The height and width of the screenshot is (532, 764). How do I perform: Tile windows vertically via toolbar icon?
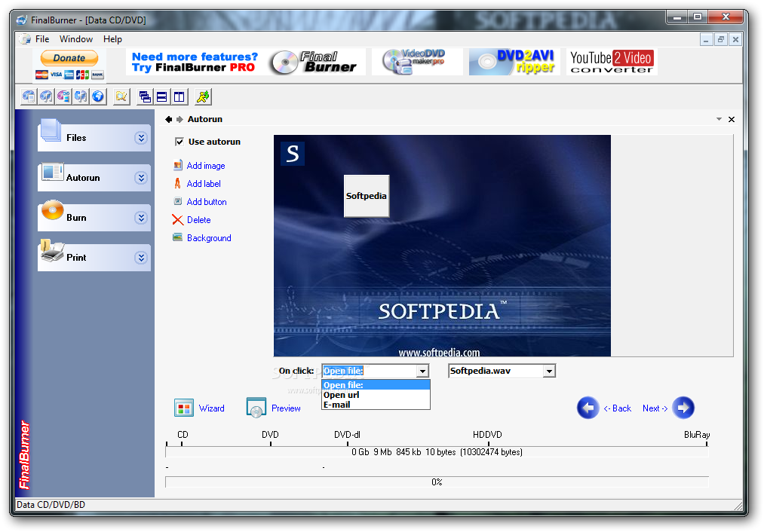pyautogui.click(x=179, y=96)
